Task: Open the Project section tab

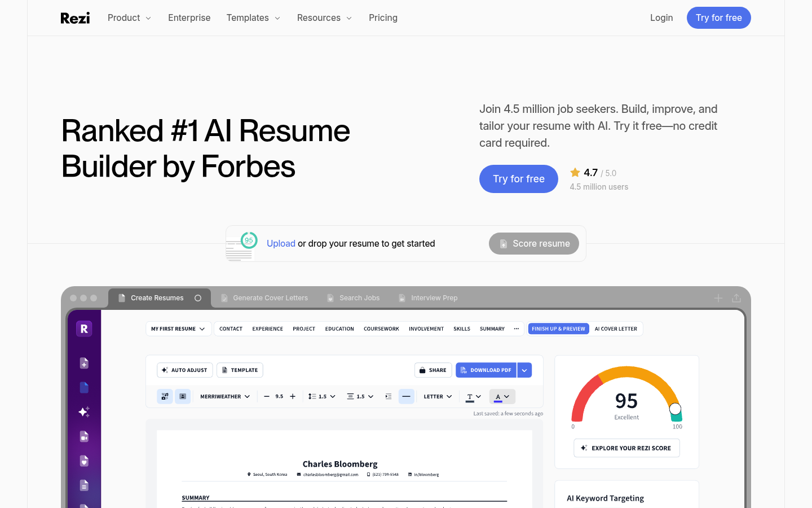Action: pos(304,329)
